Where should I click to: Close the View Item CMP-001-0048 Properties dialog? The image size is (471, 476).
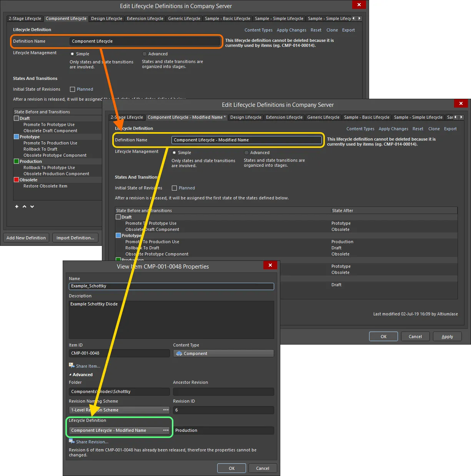(270, 265)
